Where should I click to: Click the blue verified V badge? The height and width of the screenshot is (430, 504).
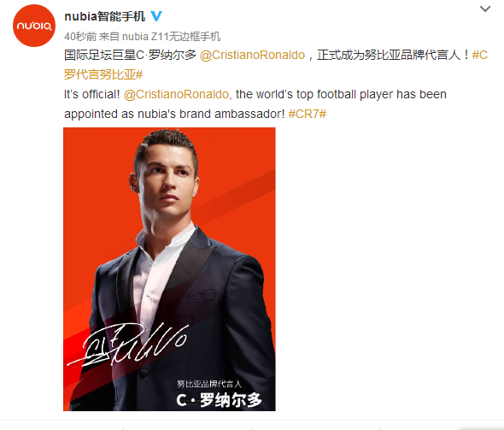pos(156,16)
